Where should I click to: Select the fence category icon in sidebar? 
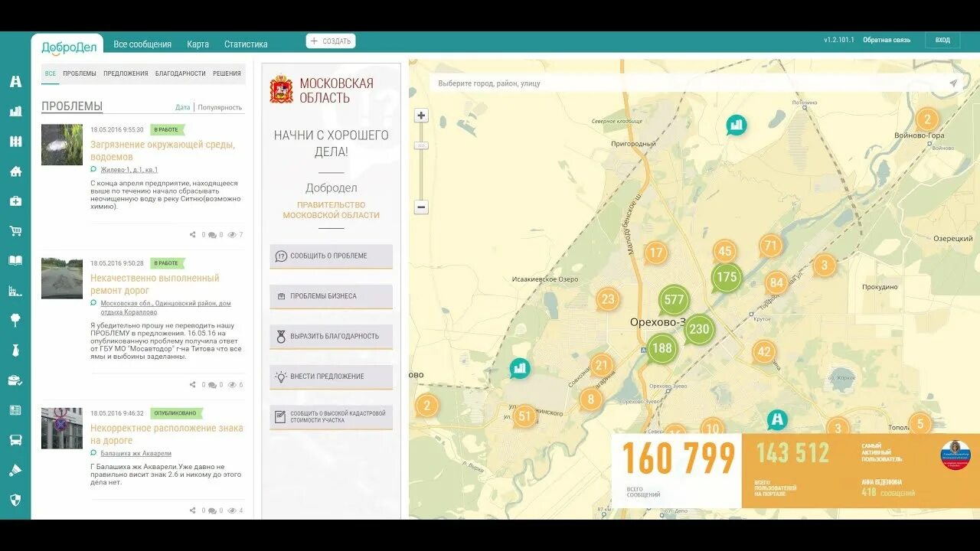tap(15, 141)
